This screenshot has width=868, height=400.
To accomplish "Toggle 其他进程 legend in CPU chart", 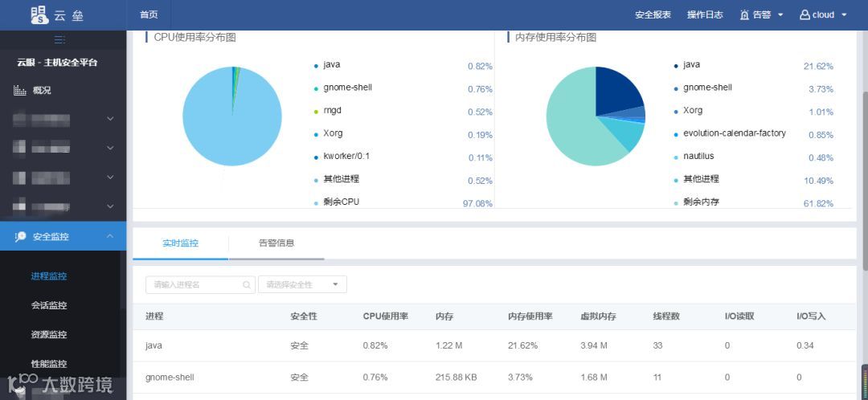I will tap(337, 179).
